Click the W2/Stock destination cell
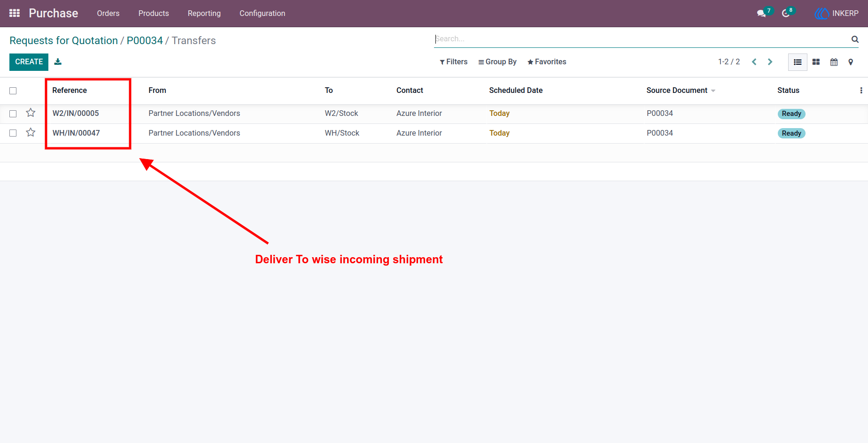 (341, 114)
